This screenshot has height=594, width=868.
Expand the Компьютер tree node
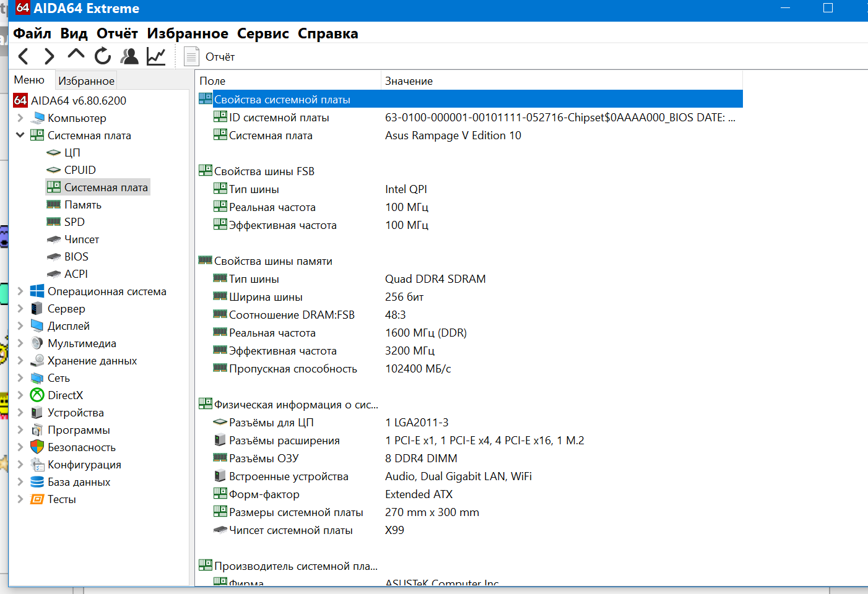tap(20, 118)
